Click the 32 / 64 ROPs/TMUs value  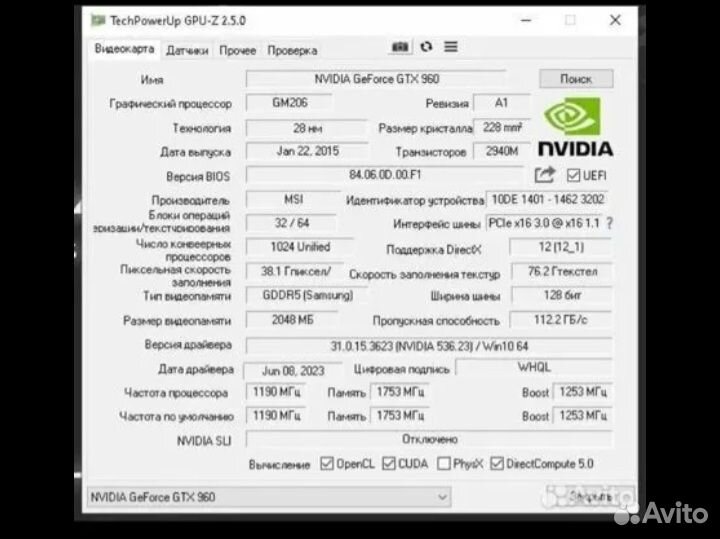coord(292,223)
